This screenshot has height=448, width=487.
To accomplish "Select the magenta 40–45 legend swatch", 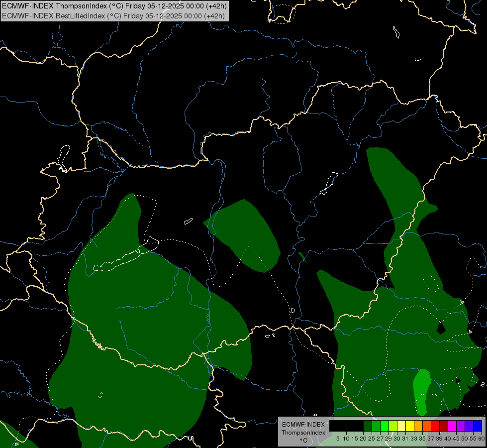I will [452, 426].
